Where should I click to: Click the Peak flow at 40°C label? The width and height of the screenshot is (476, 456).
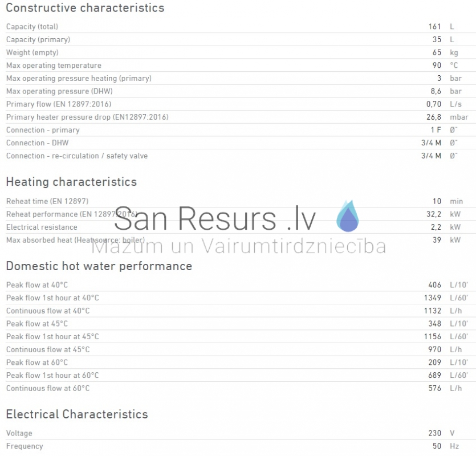click(37, 285)
